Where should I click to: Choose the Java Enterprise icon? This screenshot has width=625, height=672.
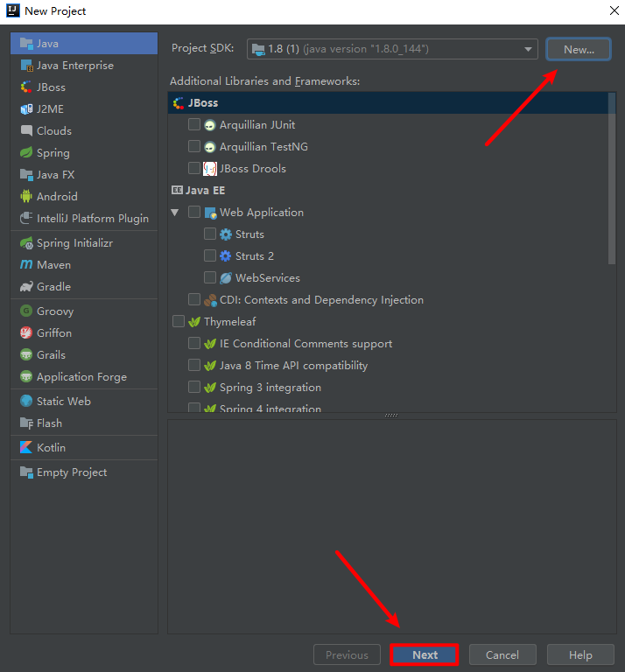26,66
